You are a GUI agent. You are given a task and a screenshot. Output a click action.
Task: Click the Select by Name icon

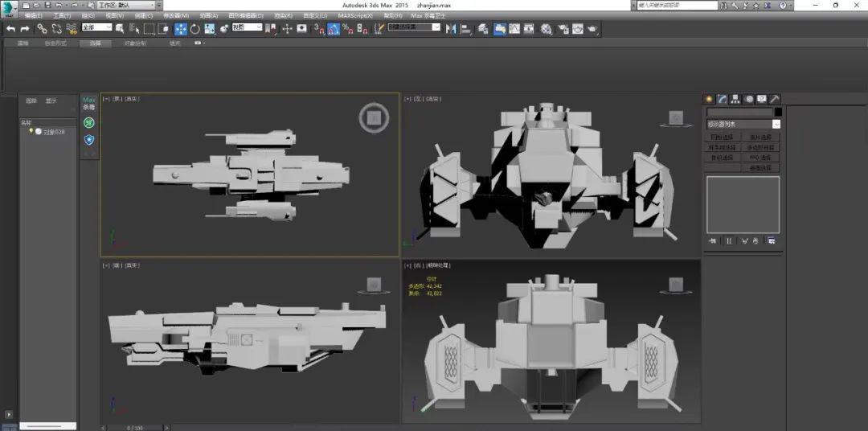[134, 29]
